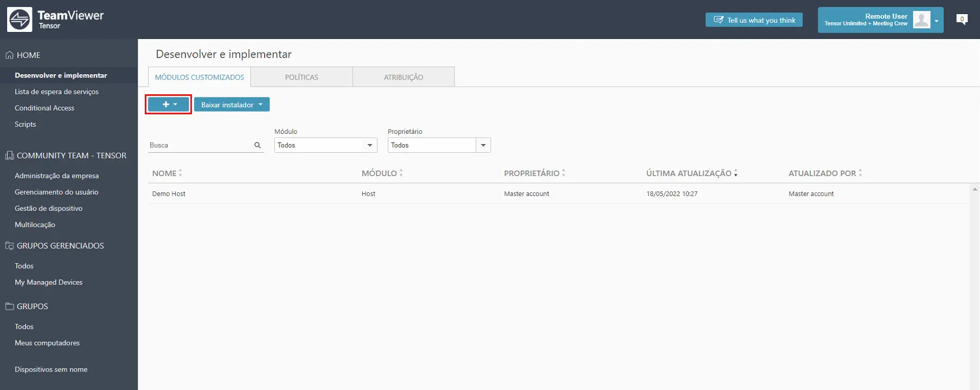Sort table by NOME column arrows

[x=181, y=173]
